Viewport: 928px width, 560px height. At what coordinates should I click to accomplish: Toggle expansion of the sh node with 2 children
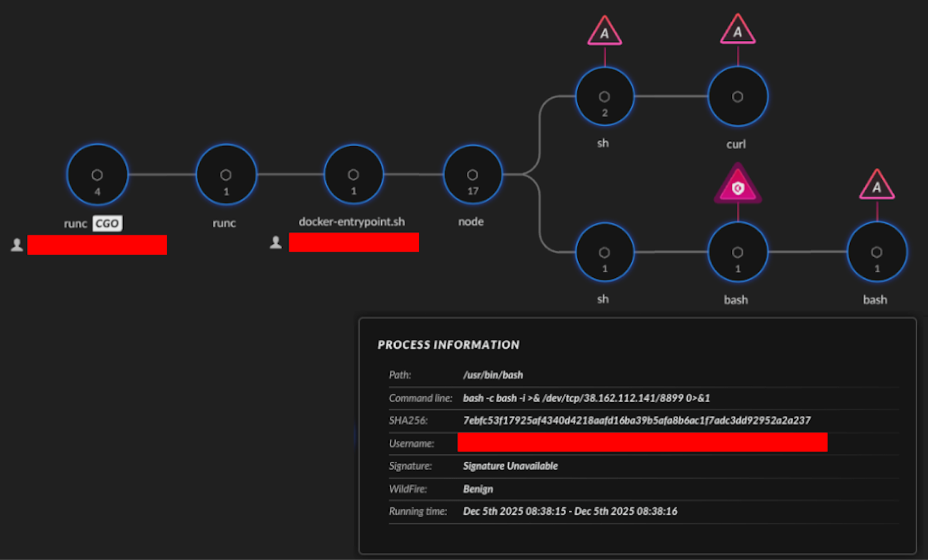pos(604,96)
